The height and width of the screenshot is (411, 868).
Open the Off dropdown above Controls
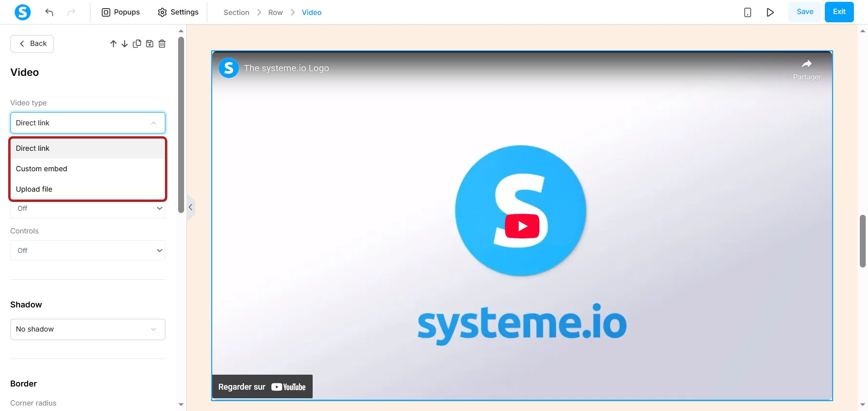coord(88,208)
